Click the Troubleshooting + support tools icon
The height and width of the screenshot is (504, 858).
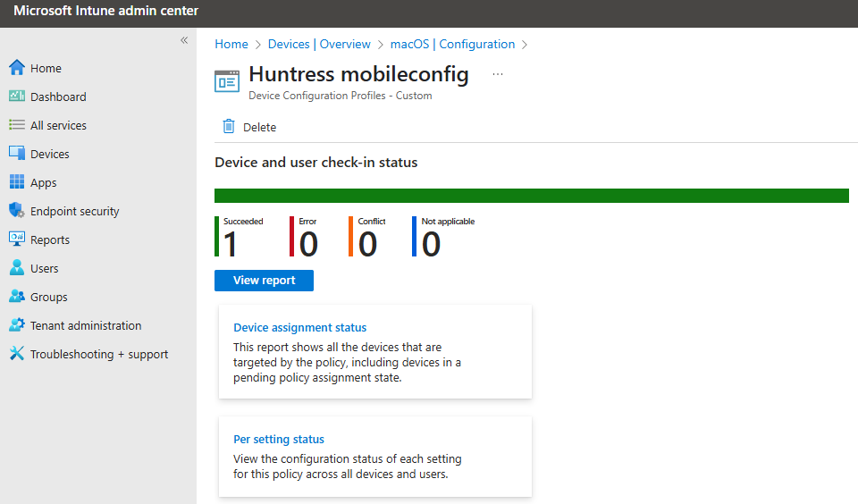17,354
